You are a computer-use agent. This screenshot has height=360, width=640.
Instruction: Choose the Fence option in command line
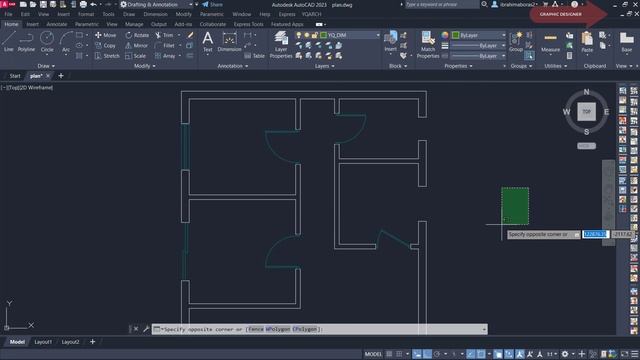256,329
